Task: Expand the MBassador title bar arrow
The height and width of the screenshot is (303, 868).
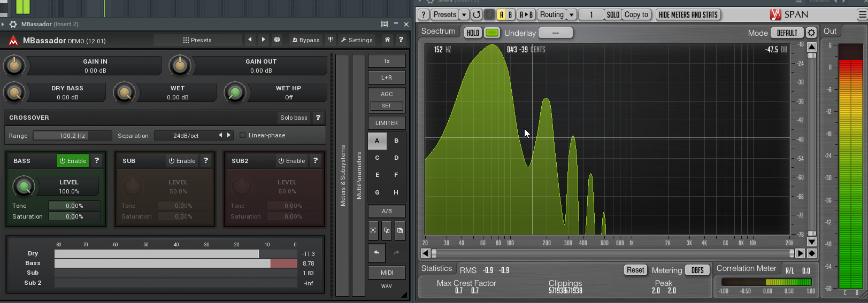Action: 3,24
